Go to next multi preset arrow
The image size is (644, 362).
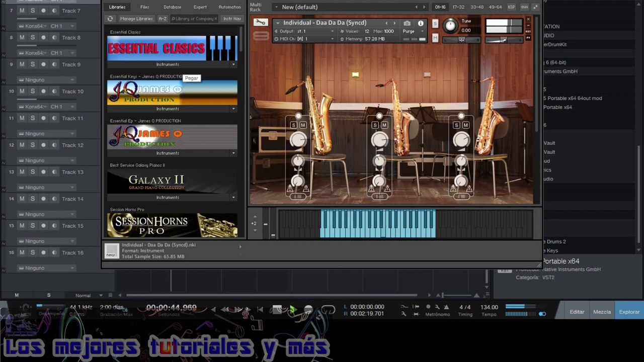click(x=424, y=7)
